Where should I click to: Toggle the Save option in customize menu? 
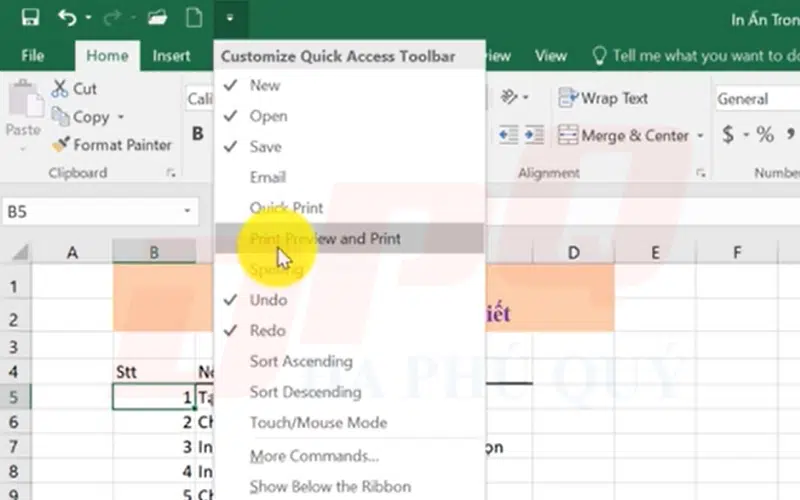tap(349, 146)
